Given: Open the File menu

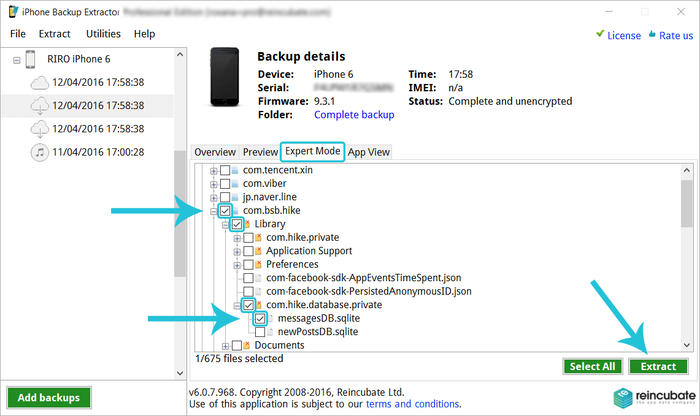Looking at the screenshot, I should click(18, 34).
